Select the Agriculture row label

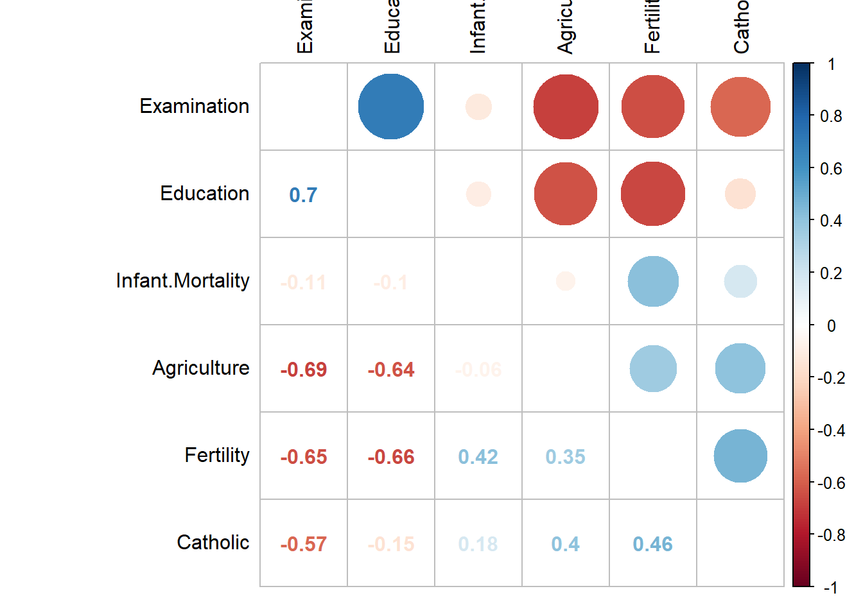coord(200,368)
